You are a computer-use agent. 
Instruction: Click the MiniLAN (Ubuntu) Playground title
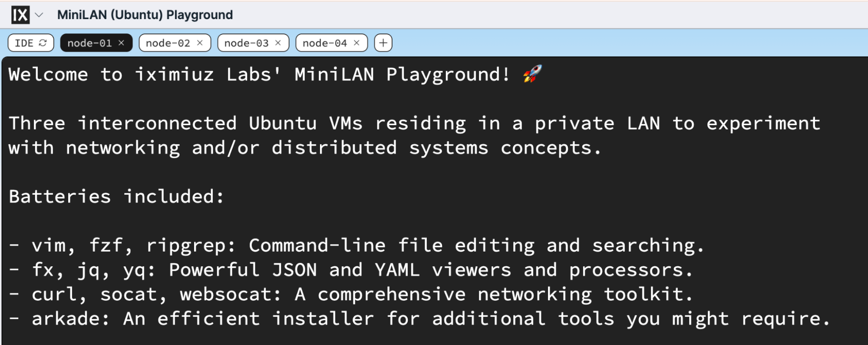[x=145, y=15]
